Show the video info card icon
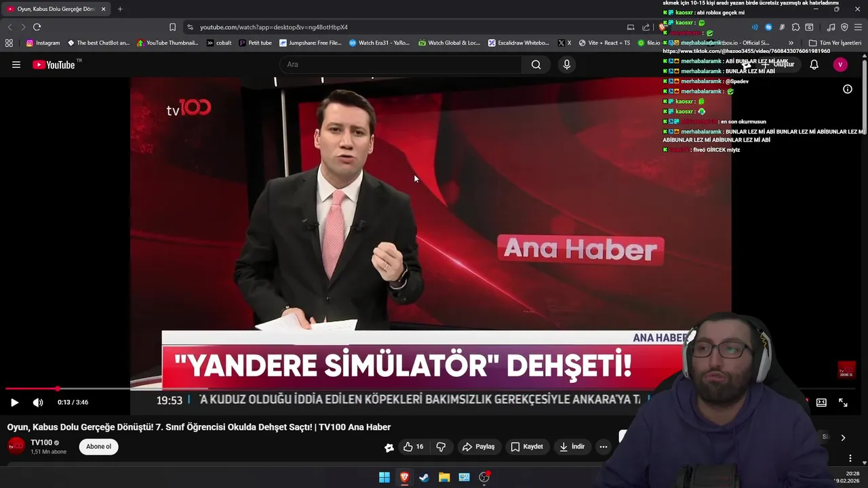Viewport: 868px width, 488px height. [848, 89]
